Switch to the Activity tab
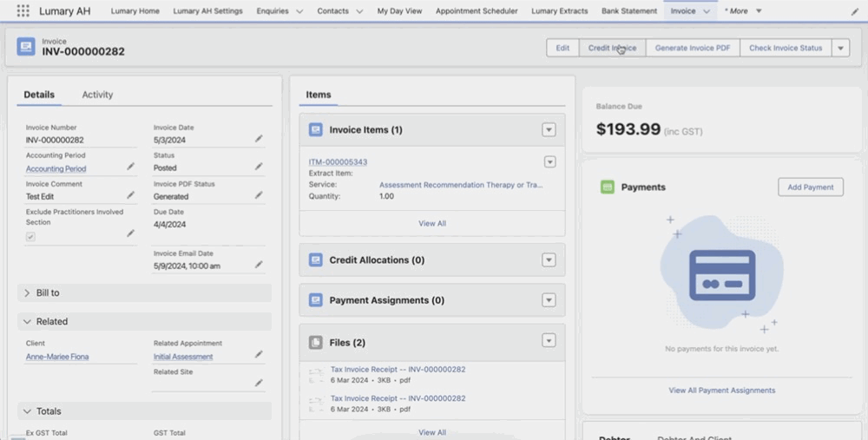 [x=97, y=95]
